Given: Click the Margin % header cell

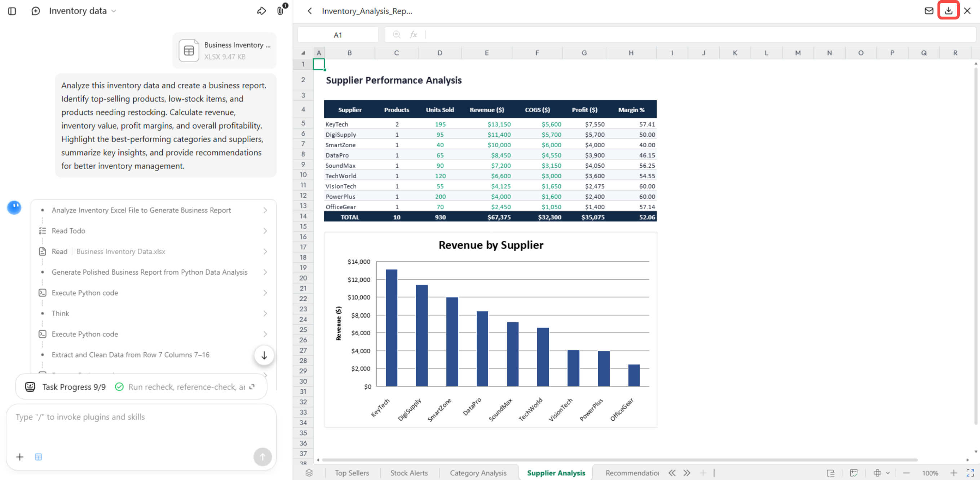Looking at the screenshot, I should coord(631,110).
